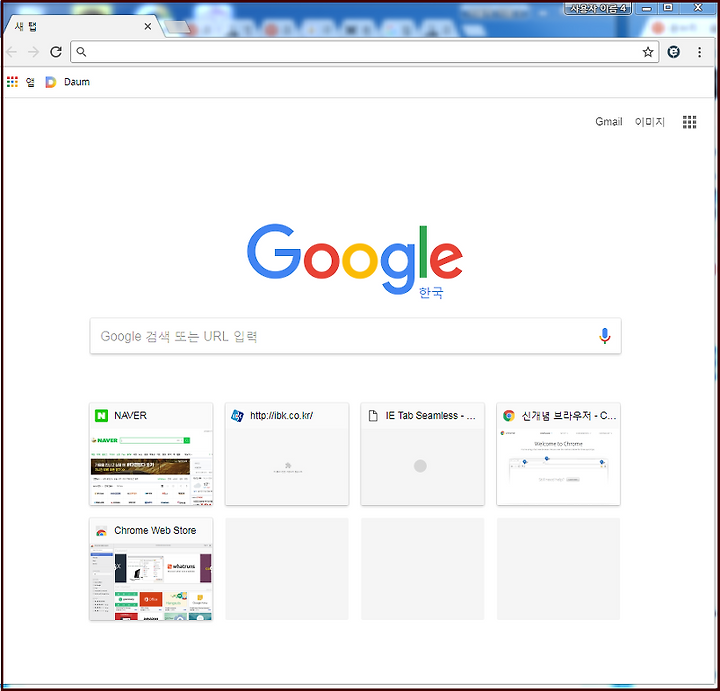
Task: Close the 새 탭 tab
Action: 148,27
